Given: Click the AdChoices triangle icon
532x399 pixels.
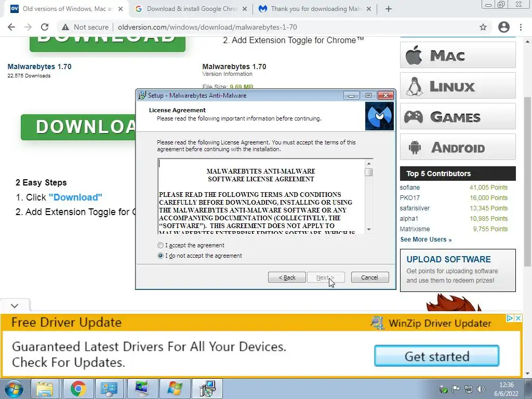Looking at the screenshot, I should pyautogui.click(x=510, y=318).
